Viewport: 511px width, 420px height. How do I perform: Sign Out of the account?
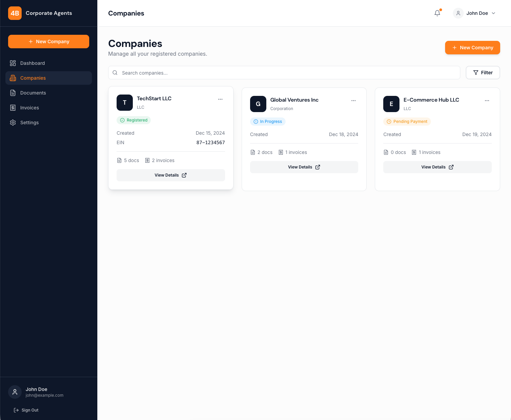tap(26, 410)
